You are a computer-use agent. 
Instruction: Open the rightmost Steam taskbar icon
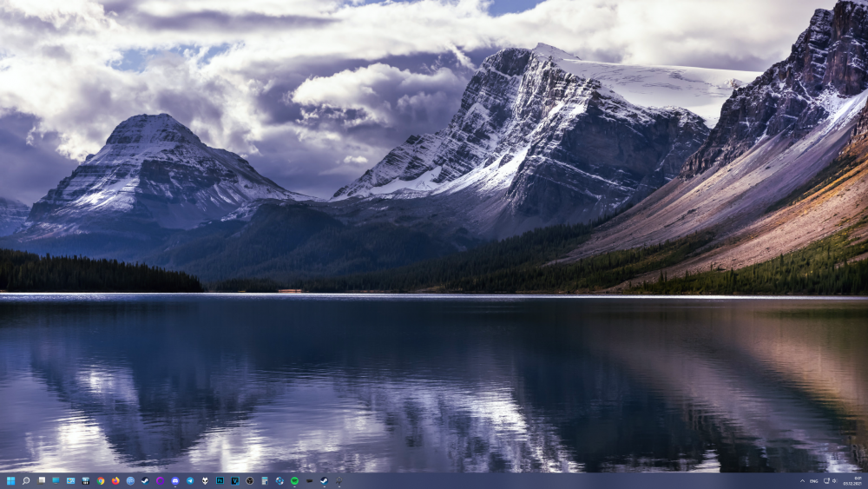click(324, 480)
